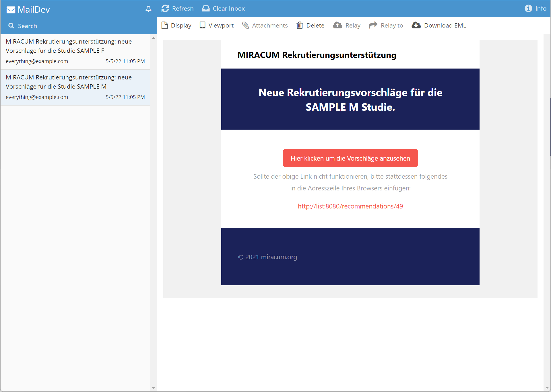Click the Relay to label
The width and height of the screenshot is (551, 392).
pos(392,25)
